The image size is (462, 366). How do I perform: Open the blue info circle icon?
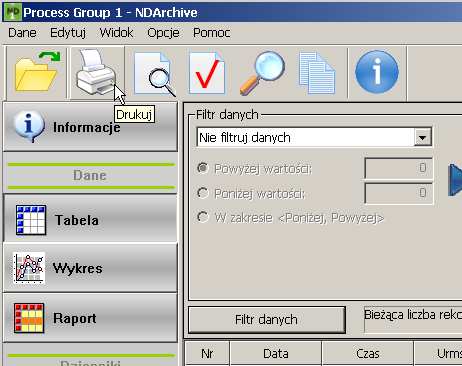coord(377,72)
